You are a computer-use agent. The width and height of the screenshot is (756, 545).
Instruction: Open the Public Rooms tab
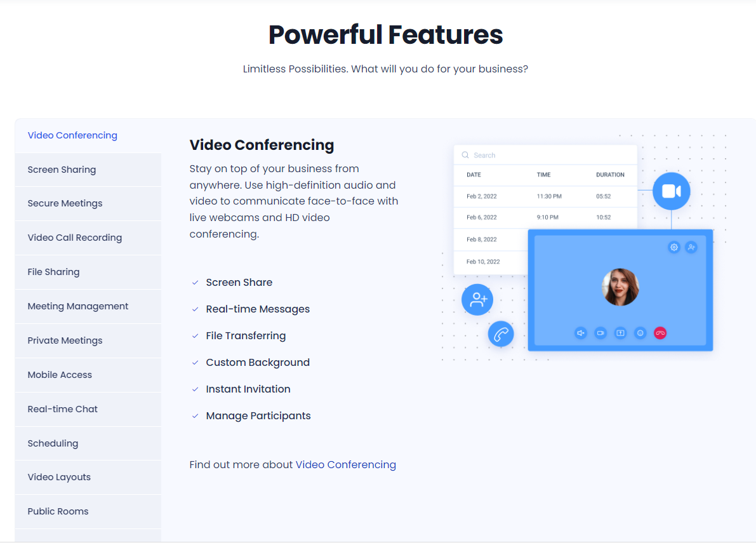click(x=88, y=511)
